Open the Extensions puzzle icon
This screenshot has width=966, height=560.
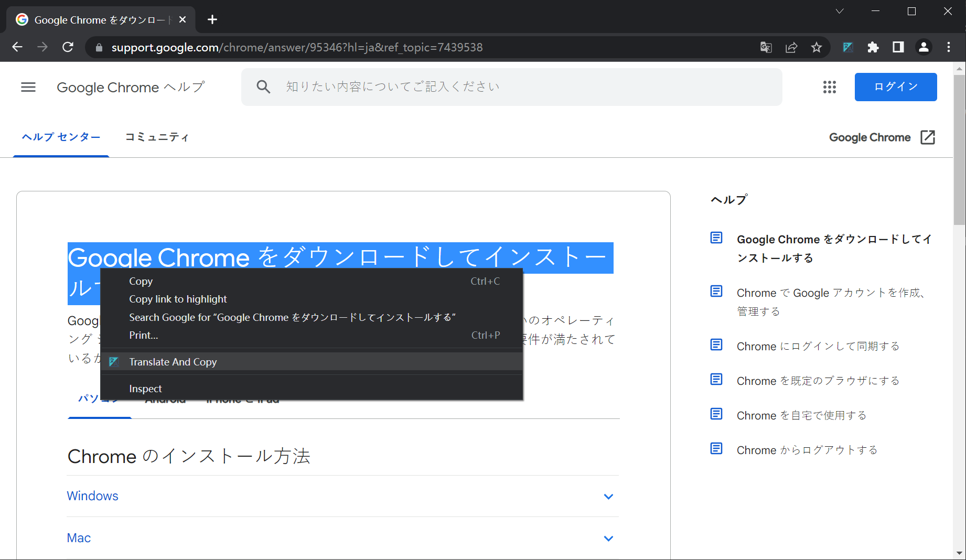[873, 47]
